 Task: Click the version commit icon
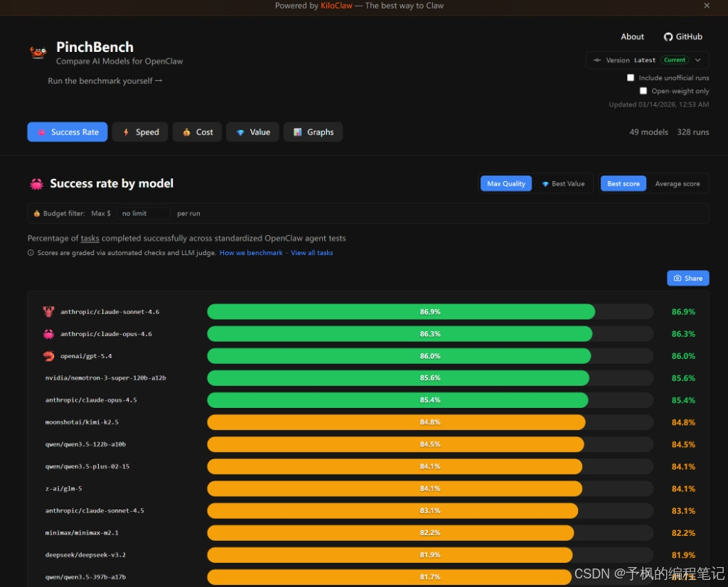pyautogui.click(x=597, y=60)
